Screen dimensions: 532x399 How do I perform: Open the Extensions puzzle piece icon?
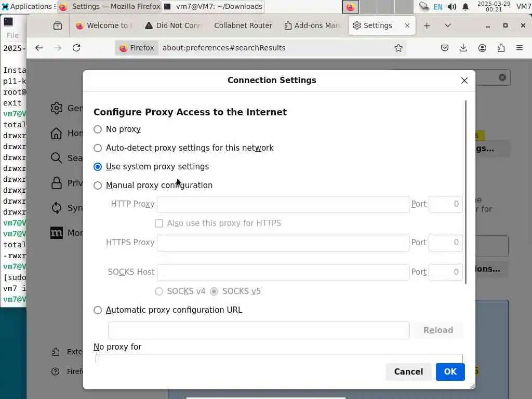pyautogui.click(x=501, y=48)
